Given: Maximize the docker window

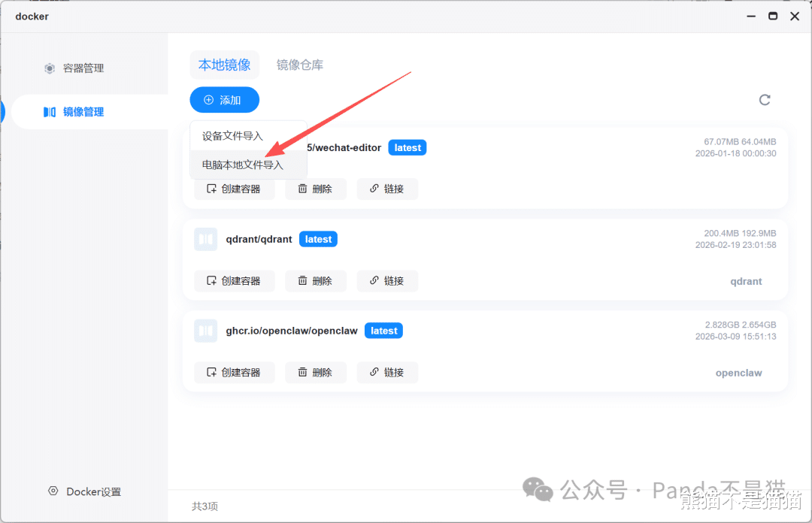Looking at the screenshot, I should coord(773,16).
